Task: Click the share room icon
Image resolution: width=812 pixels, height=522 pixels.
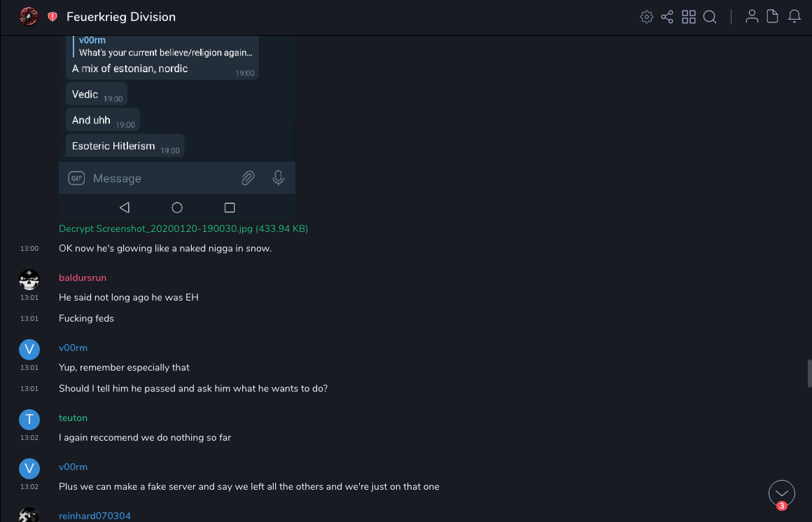Action: coord(667,17)
